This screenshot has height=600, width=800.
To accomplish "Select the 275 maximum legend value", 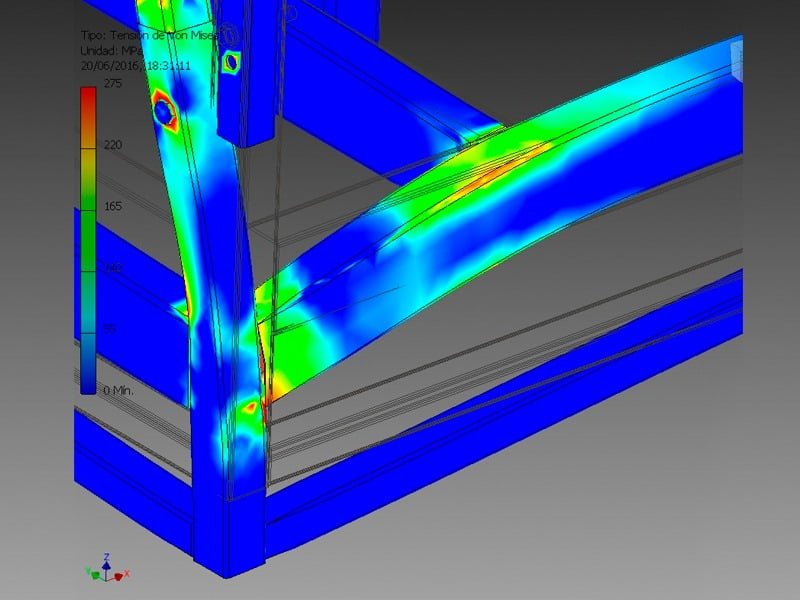I will [x=111, y=84].
